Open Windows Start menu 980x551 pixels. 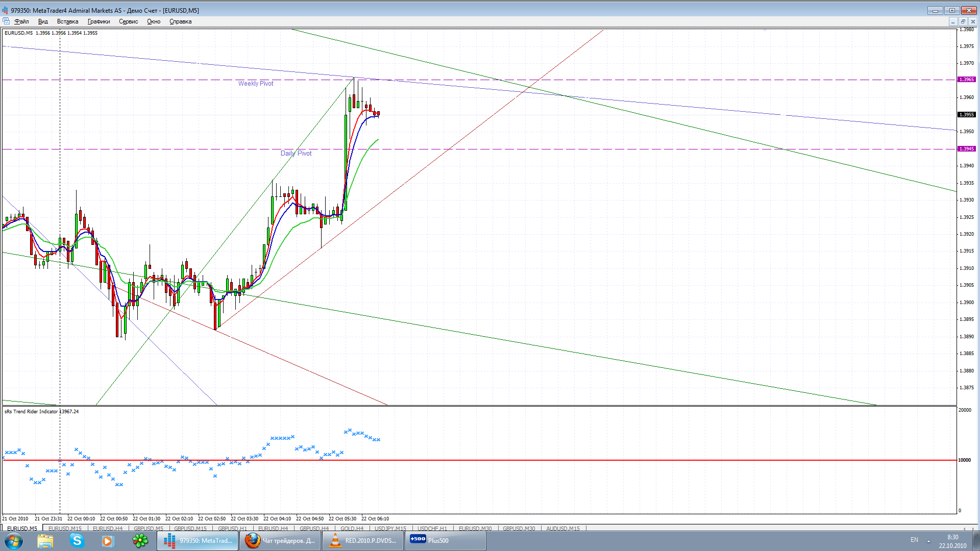point(14,541)
